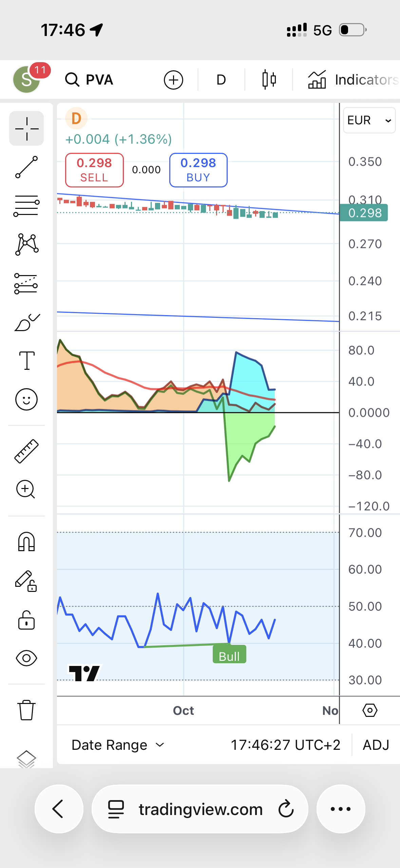Toggle magnet mode for drawings
Screen dimensions: 400x868
pos(26,541)
